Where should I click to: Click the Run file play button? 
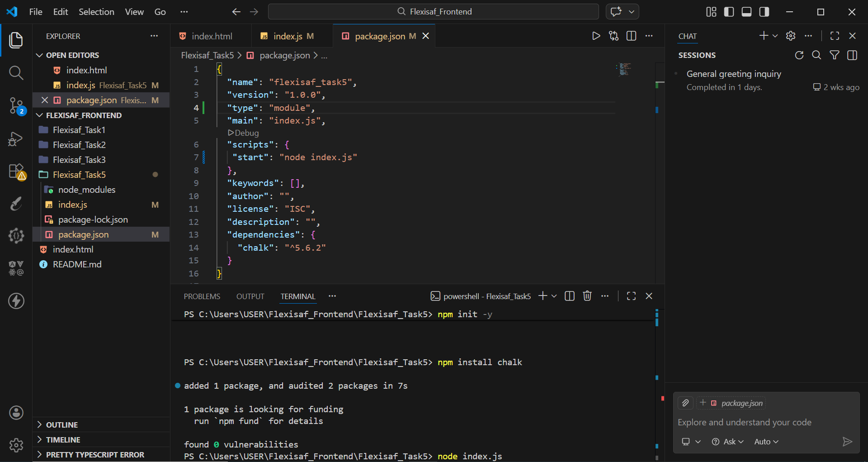point(595,36)
